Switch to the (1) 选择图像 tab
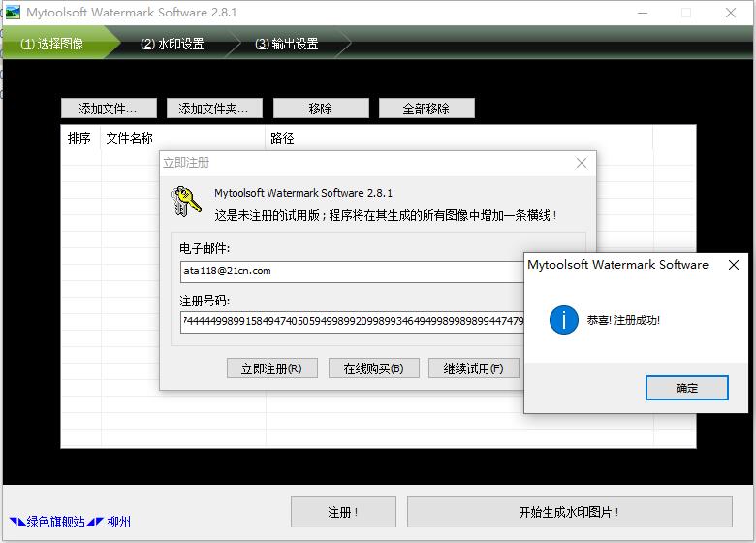756x543 pixels. [52, 44]
